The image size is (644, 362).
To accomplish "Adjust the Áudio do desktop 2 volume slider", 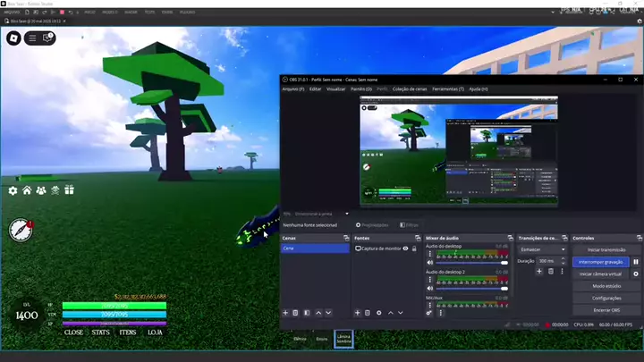I will (467, 288).
